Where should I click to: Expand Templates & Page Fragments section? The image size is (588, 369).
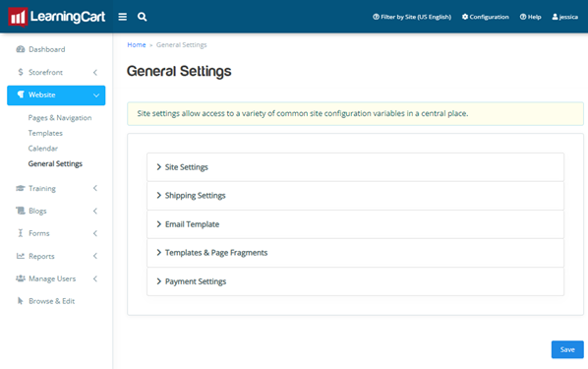(x=355, y=253)
